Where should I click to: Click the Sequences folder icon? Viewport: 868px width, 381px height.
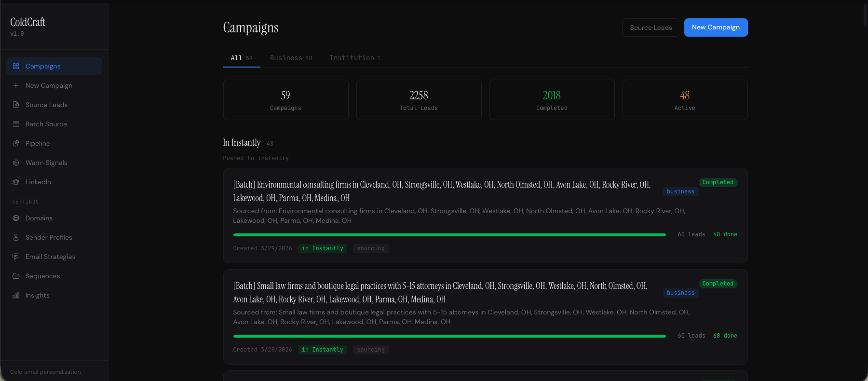[x=16, y=276]
